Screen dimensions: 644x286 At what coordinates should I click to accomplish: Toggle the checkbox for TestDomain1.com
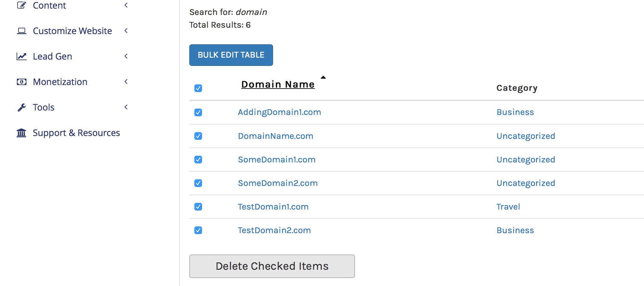click(198, 207)
